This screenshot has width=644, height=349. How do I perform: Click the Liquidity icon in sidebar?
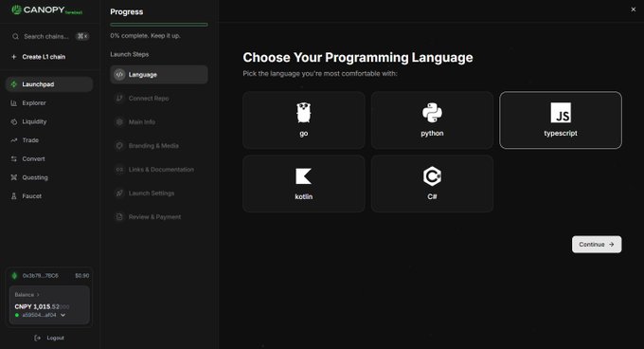(x=14, y=121)
